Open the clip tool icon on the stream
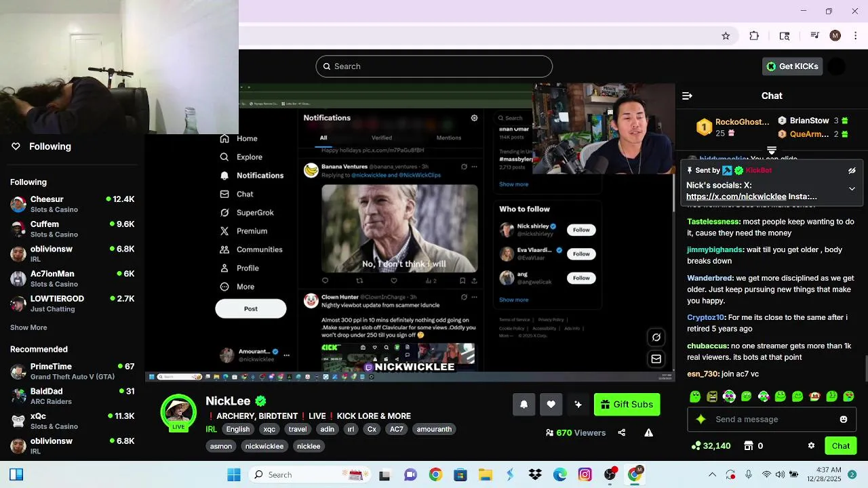868x488 pixels. coord(656,337)
